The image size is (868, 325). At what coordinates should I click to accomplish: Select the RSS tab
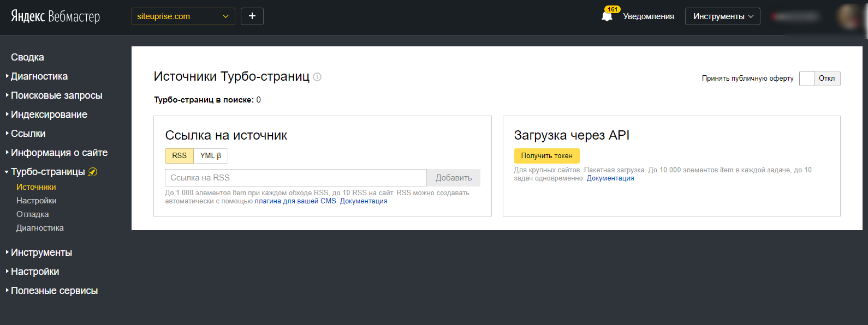point(180,156)
